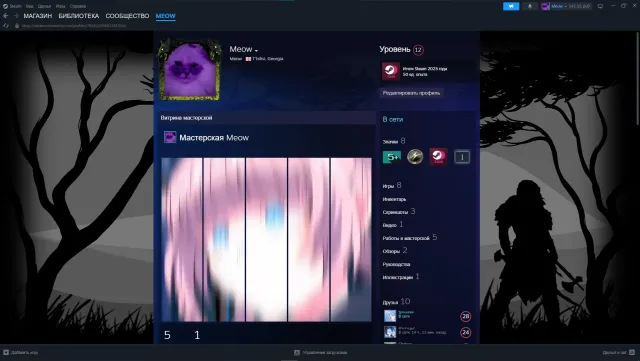
Task: Open the green 5+ games badge
Action: (x=392, y=157)
